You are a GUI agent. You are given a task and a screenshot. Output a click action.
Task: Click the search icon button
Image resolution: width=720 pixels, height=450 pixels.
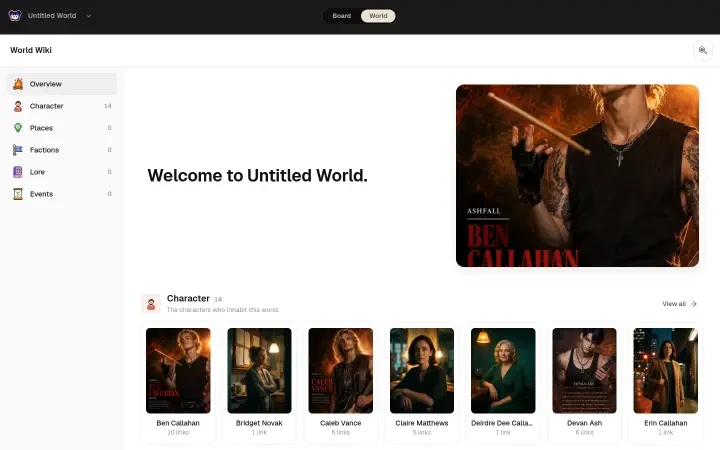click(x=703, y=50)
